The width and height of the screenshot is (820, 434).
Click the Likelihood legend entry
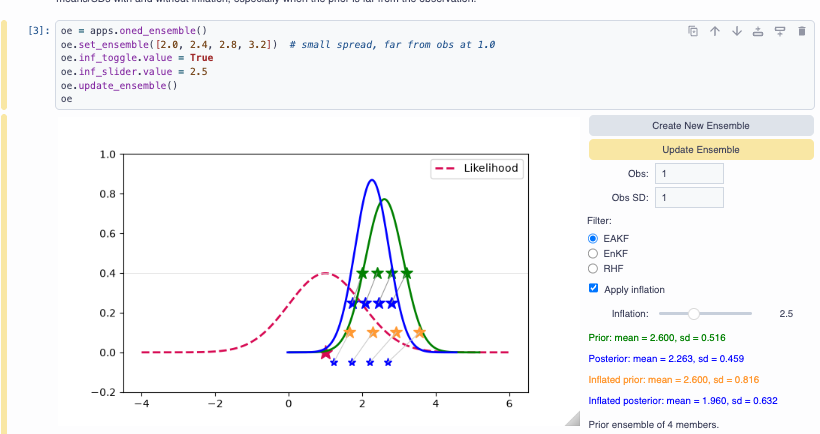477,168
